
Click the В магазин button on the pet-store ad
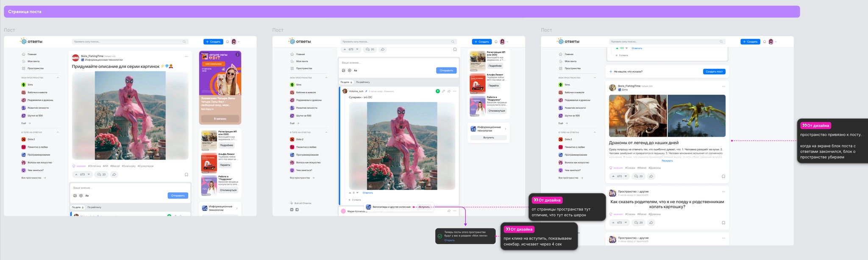220,119
